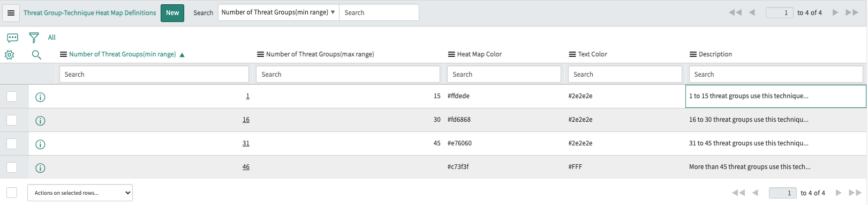
Task: Sort by Number of Threat Groups(max range) header
Action: click(x=320, y=54)
